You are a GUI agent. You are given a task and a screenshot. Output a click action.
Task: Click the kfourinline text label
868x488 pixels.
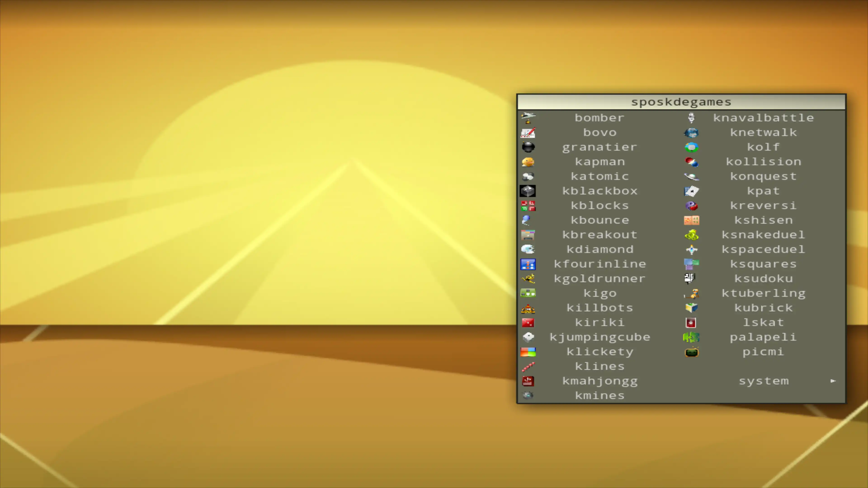click(599, 264)
